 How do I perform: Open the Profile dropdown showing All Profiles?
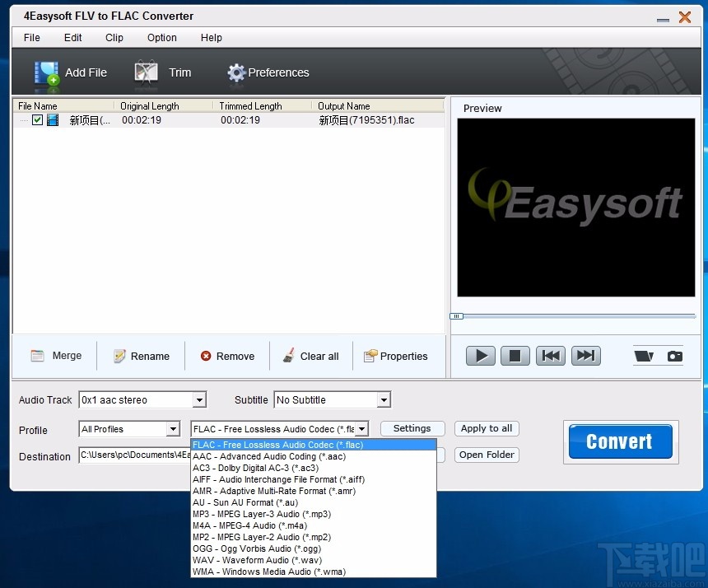173,429
